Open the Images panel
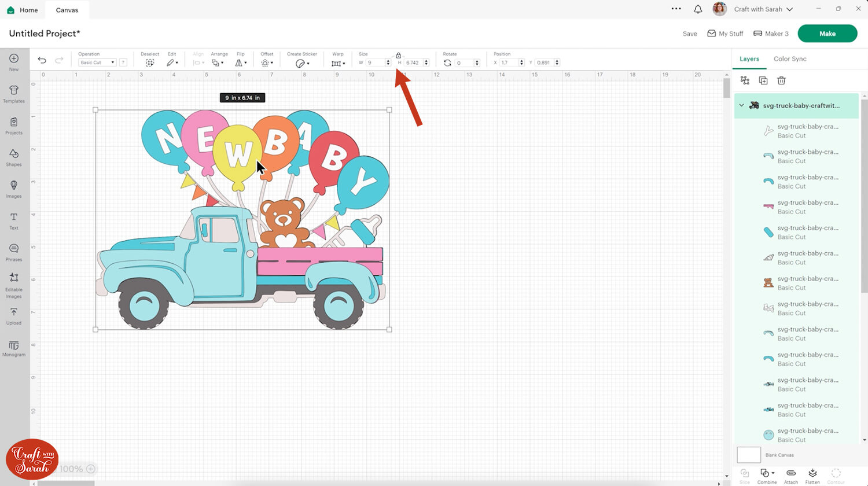This screenshot has width=868, height=486. (x=13, y=188)
